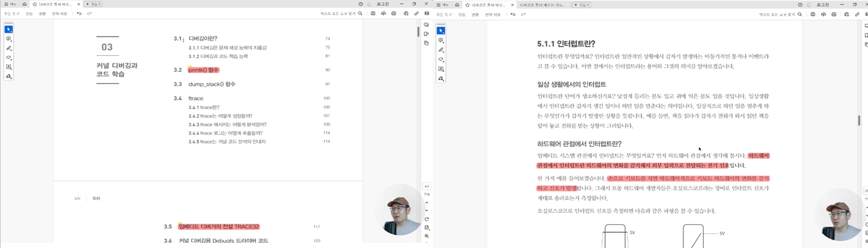Open page thumbnails panel in left window sidebar

426,43
